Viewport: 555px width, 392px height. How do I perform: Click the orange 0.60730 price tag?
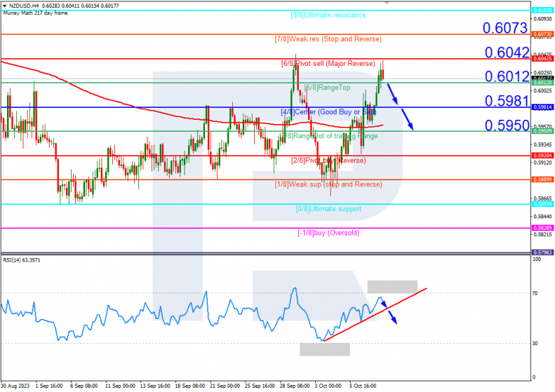(x=542, y=34)
